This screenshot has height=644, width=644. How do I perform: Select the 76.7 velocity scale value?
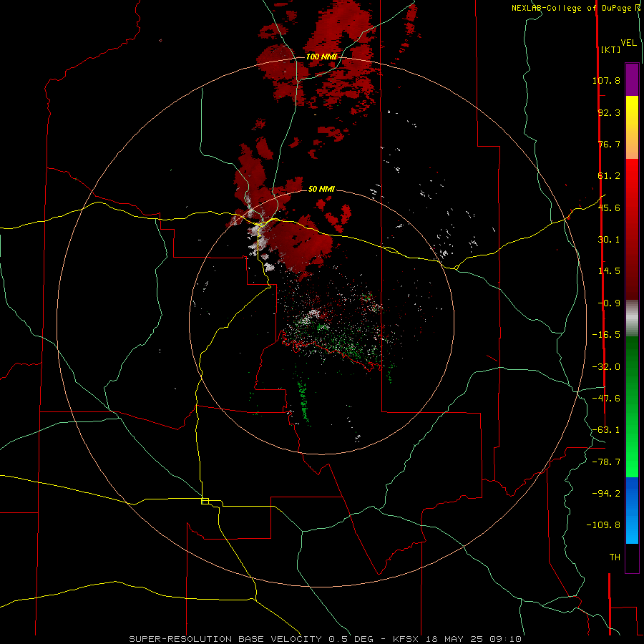(609, 144)
